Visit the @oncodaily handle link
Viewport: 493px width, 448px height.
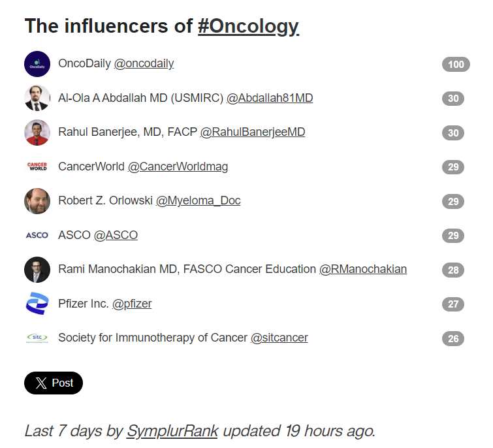coord(144,64)
